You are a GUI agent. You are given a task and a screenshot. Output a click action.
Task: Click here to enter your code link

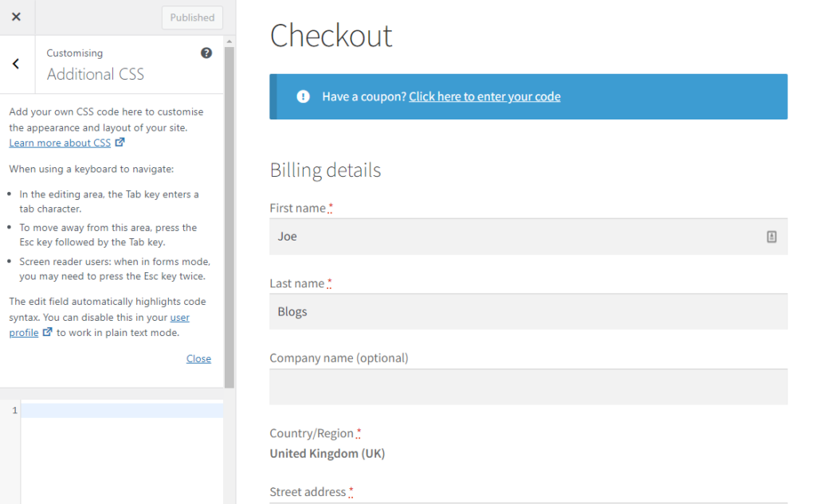tap(484, 97)
